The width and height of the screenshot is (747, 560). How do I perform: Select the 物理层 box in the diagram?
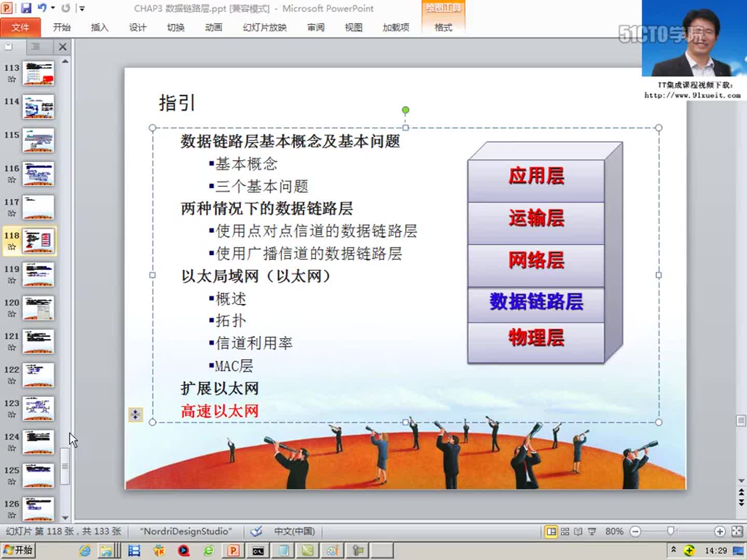[536, 342]
